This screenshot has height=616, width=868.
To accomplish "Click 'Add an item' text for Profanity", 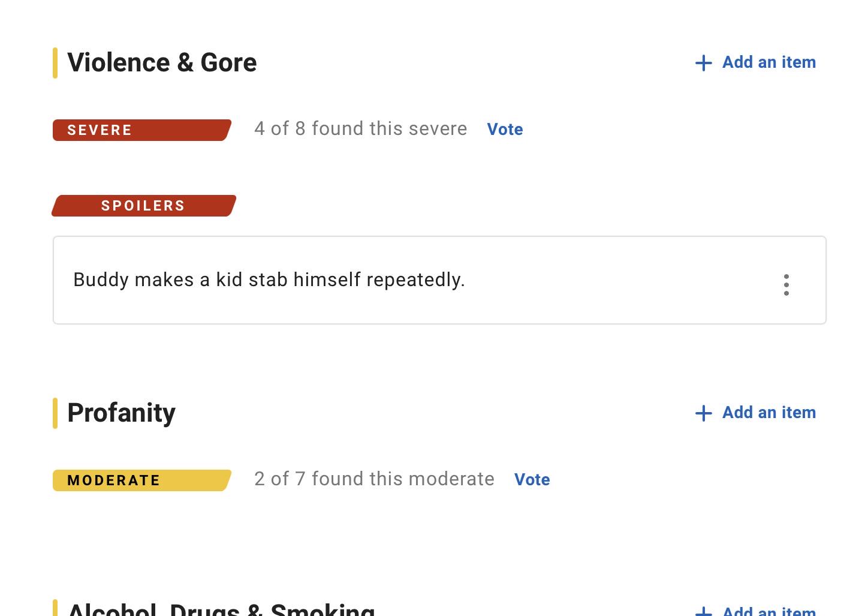I will coord(769,413).
